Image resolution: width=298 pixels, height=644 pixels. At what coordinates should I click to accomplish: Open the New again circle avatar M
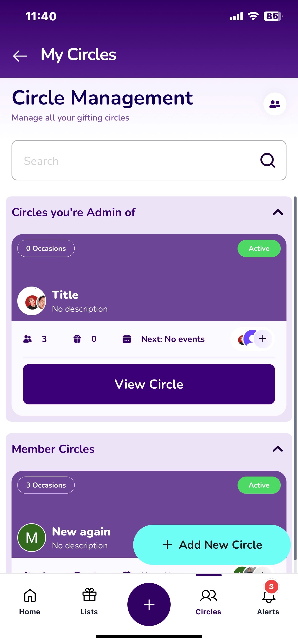pyautogui.click(x=32, y=537)
